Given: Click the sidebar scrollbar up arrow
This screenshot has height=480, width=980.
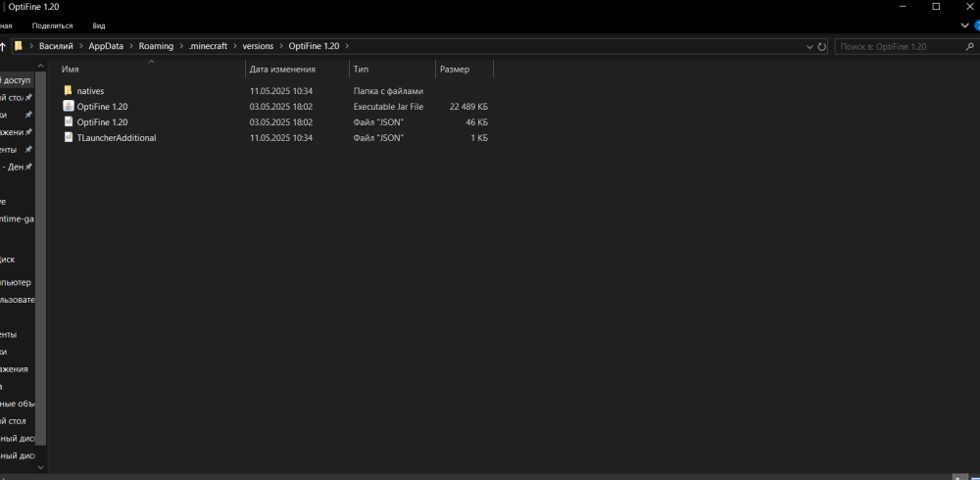Looking at the screenshot, I should tap(40, 66).
